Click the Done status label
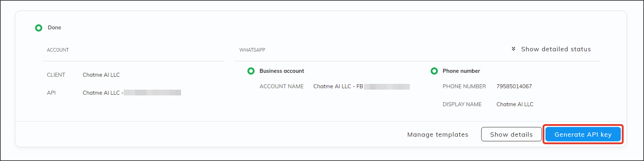This screenshot has width=644, height=161. pos(54,28)
